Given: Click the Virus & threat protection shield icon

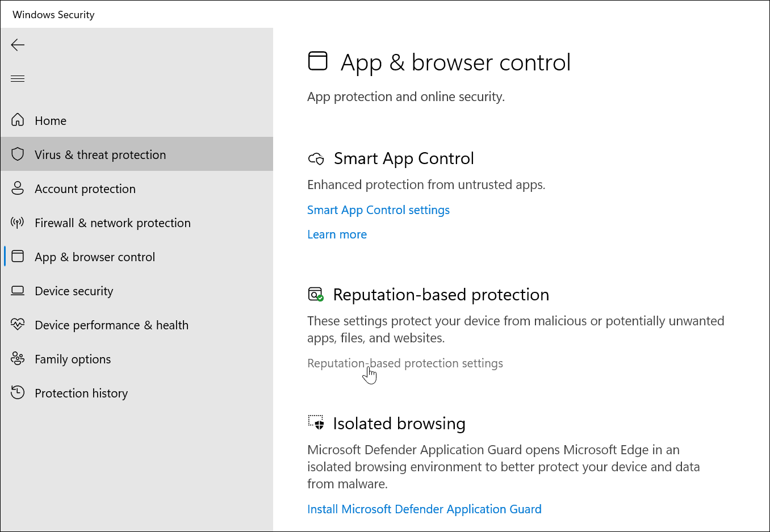Looking at the screenshot, I should click(18, 154).
